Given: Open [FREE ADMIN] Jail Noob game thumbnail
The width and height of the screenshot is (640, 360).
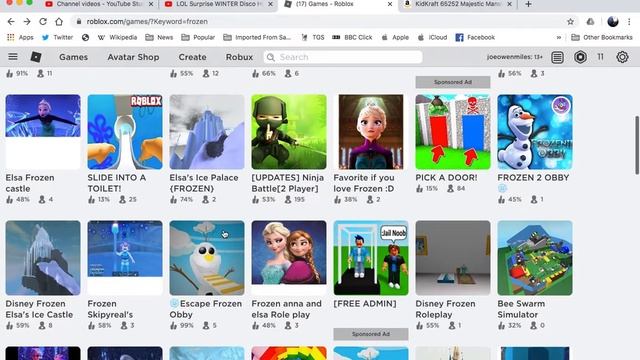Looking at the screenshot, I should [x=371, y=258].
